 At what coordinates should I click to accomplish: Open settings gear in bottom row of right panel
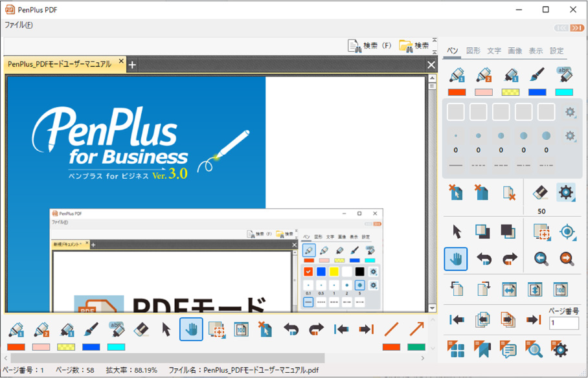pyautogui.click(x=560, y=349)
